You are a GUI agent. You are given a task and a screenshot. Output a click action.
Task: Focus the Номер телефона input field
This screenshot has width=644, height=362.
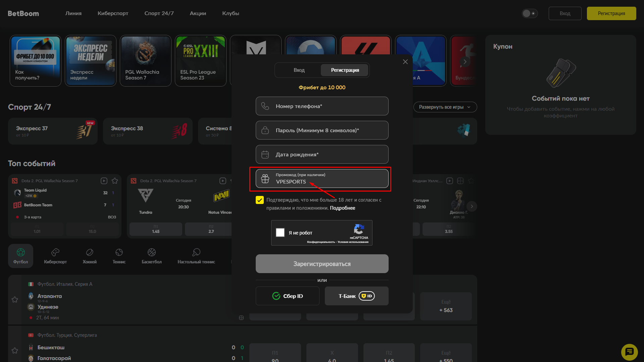tap(322, 106)
